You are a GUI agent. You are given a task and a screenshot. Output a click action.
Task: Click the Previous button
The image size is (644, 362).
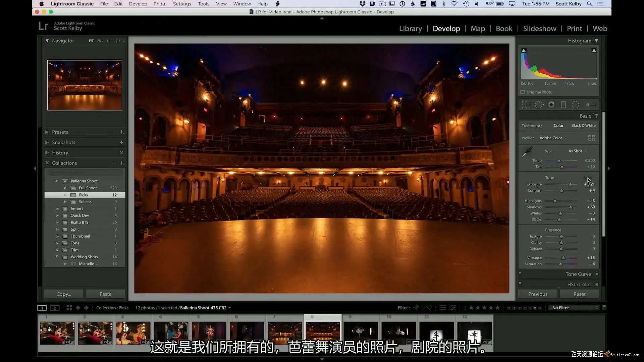point(538,294)
